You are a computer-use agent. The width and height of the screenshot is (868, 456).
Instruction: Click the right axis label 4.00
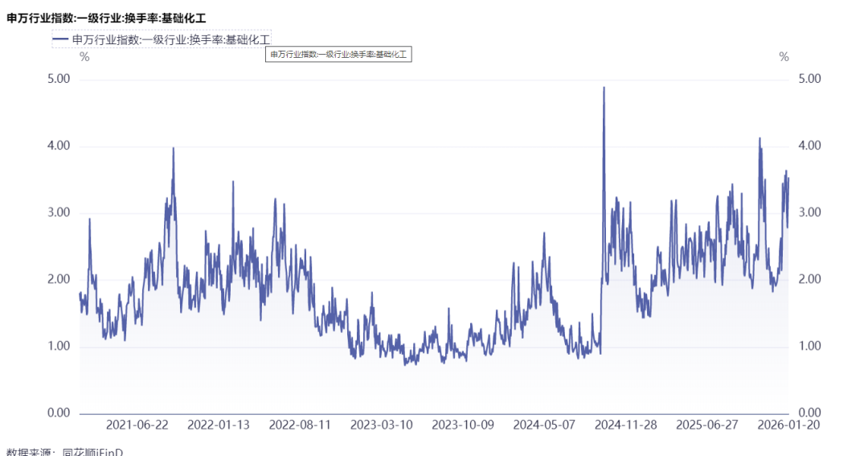pyautogui.click(x=809, y=146)
